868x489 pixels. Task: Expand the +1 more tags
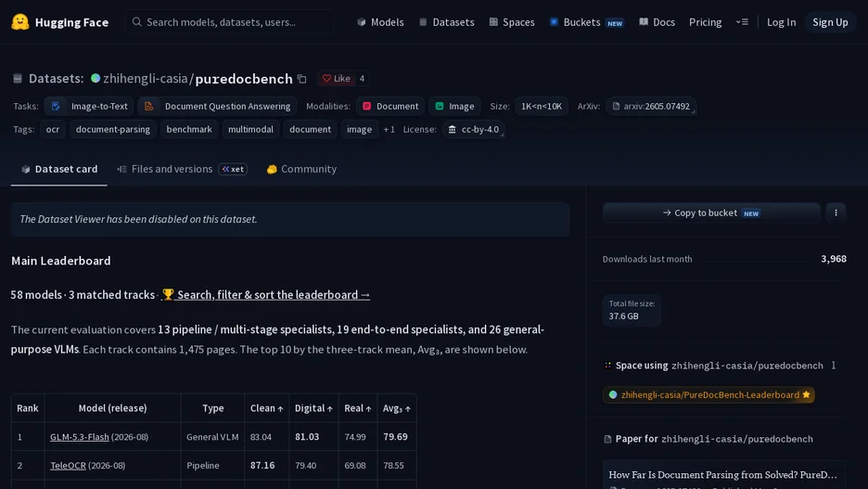(x=389, y=130)
